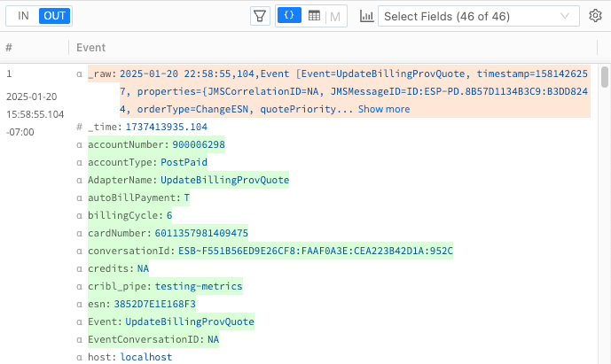Click the Event column header
Viewport: 611px width, 364px height.
(90, 48)
